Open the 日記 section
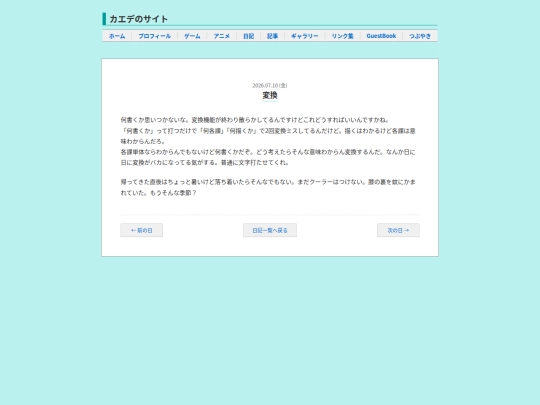The image size is (540, 405). point(248,36)
